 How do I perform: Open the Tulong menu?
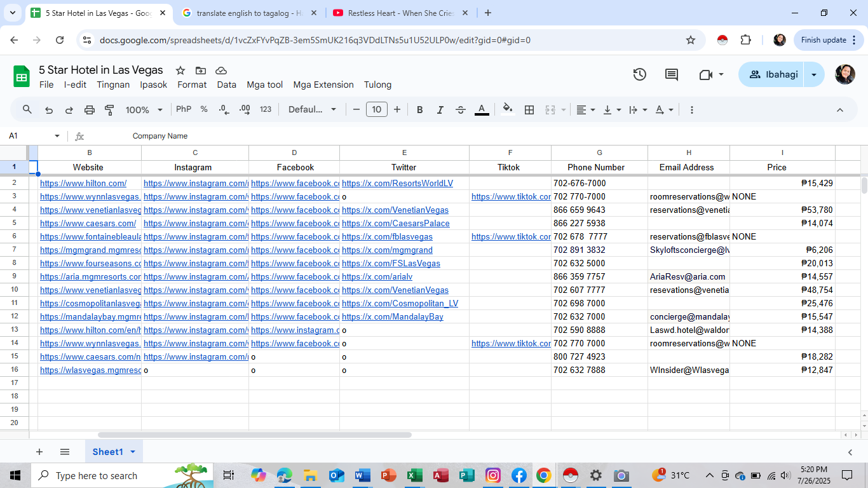pos(377,85)
